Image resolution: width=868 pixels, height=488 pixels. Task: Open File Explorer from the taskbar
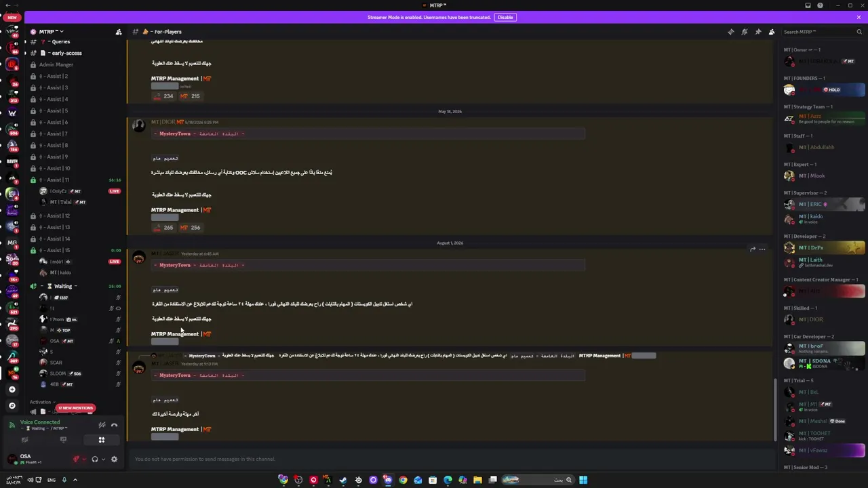click(x=477, y=480)
